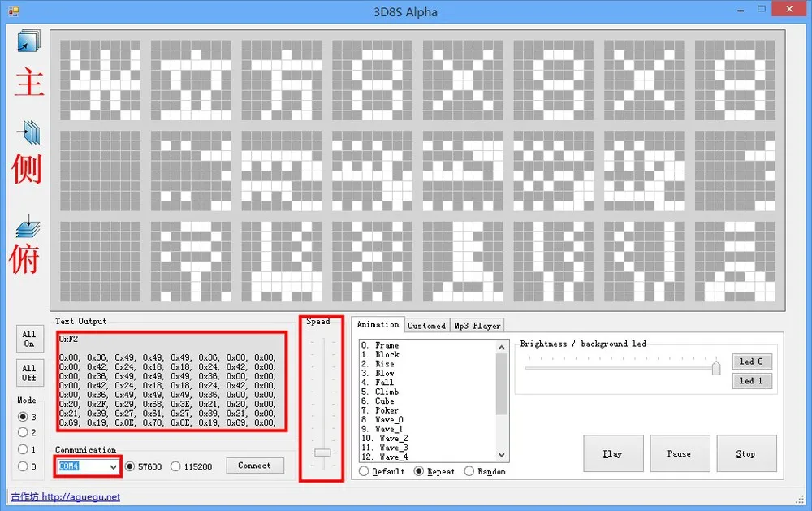
Task: Select '0. Frame' in animation list
Action: [x=380, y=345]
